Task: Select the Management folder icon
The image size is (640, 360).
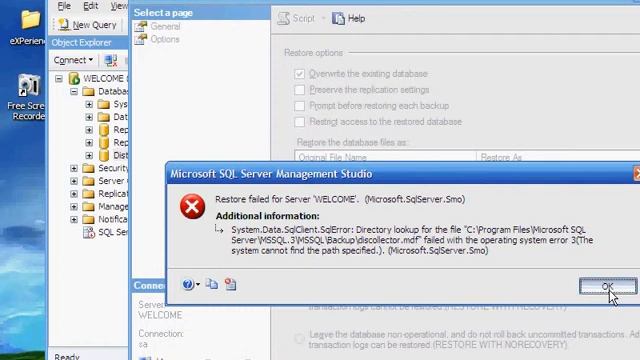Action: [88, 206]
